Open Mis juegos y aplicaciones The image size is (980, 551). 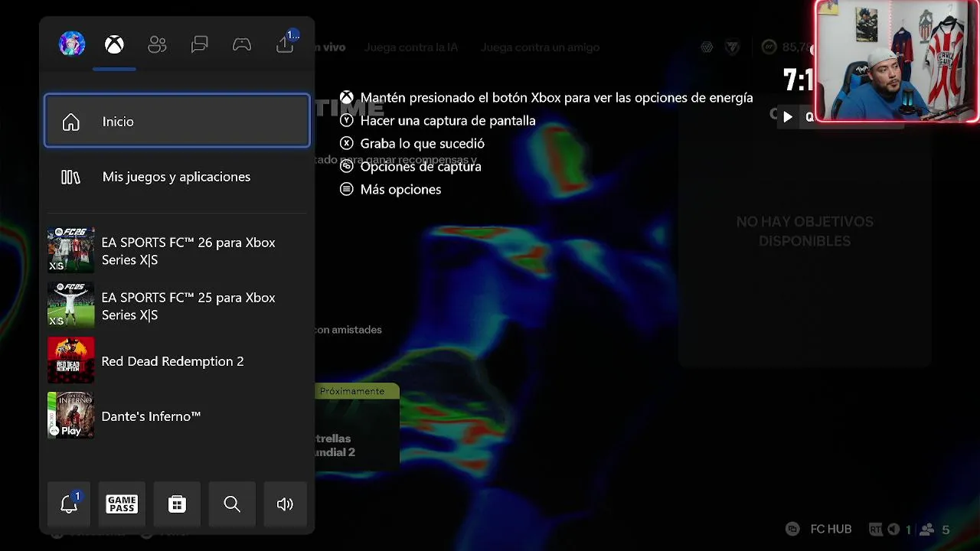click(x=177, y=177)
